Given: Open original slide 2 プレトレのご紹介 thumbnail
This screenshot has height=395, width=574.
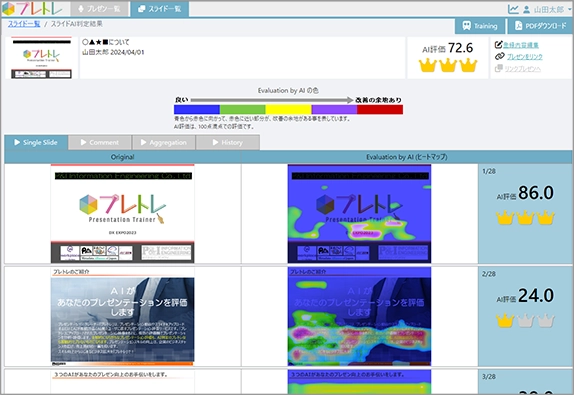Looking at the screenshot, I should pos(122,316).
